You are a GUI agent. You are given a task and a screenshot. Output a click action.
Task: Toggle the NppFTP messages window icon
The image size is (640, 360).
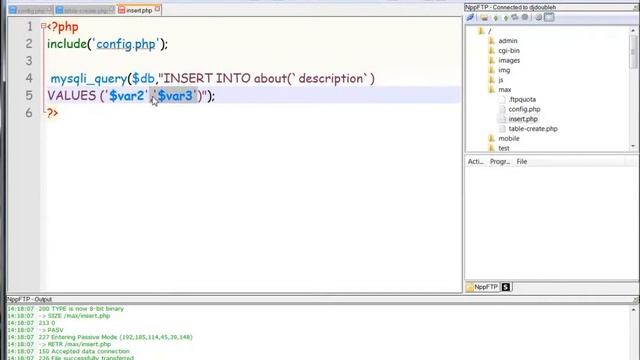tap(549, 17)
